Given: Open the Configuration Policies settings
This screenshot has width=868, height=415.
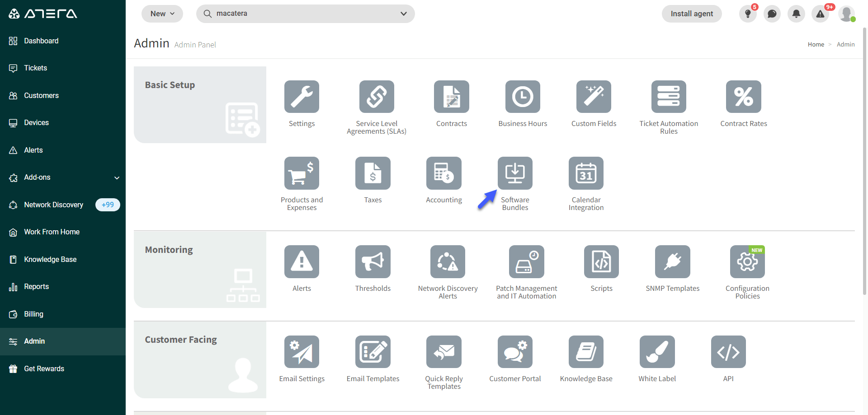Looking at the screenshot, I should pyautogui.click(x=747, y=261).
